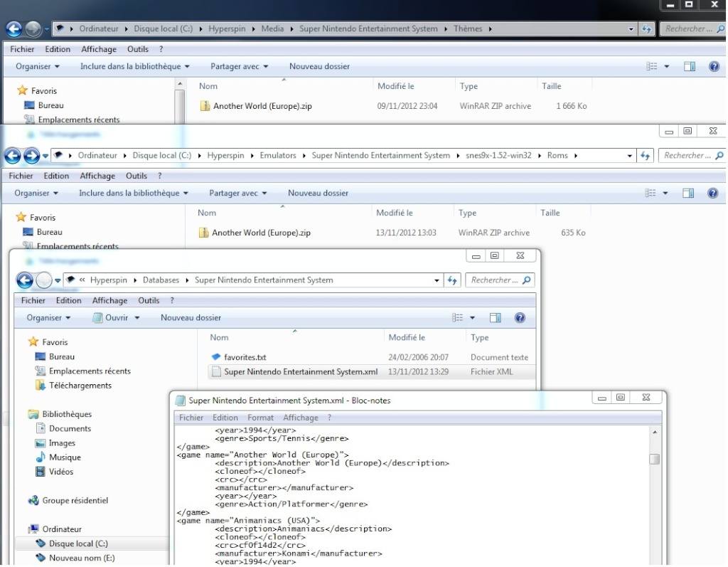Open Partager avec dropdown in the Thèmes window
The width and height of the screenshot is (728, 567).
(239, 66)
